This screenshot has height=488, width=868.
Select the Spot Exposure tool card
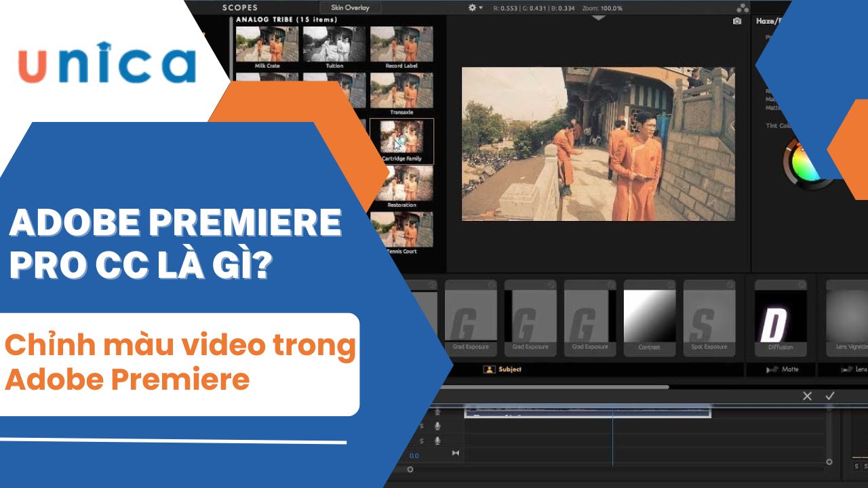tap(709, 317)
